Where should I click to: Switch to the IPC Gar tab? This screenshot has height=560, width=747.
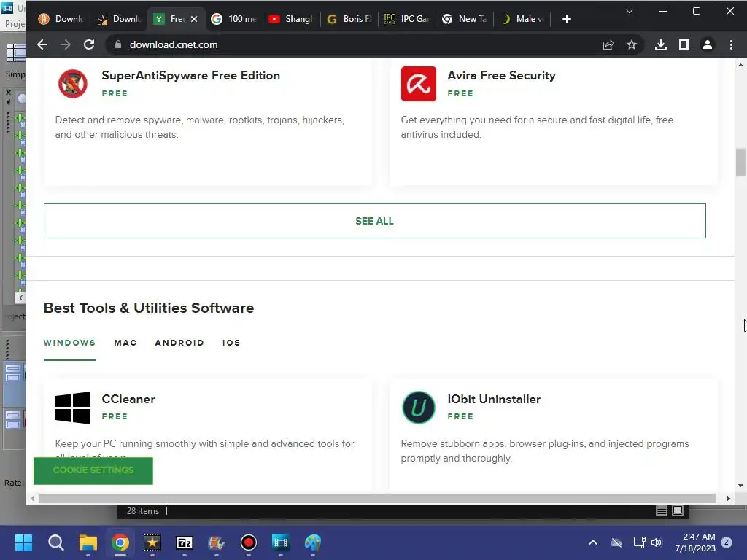(x=407, y=19)
